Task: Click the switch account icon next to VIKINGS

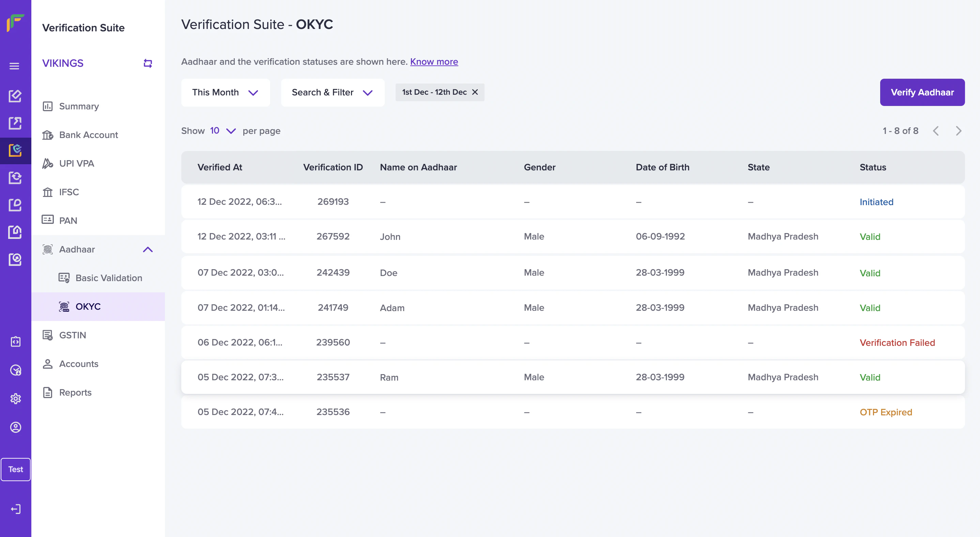Action: [148, 63]
